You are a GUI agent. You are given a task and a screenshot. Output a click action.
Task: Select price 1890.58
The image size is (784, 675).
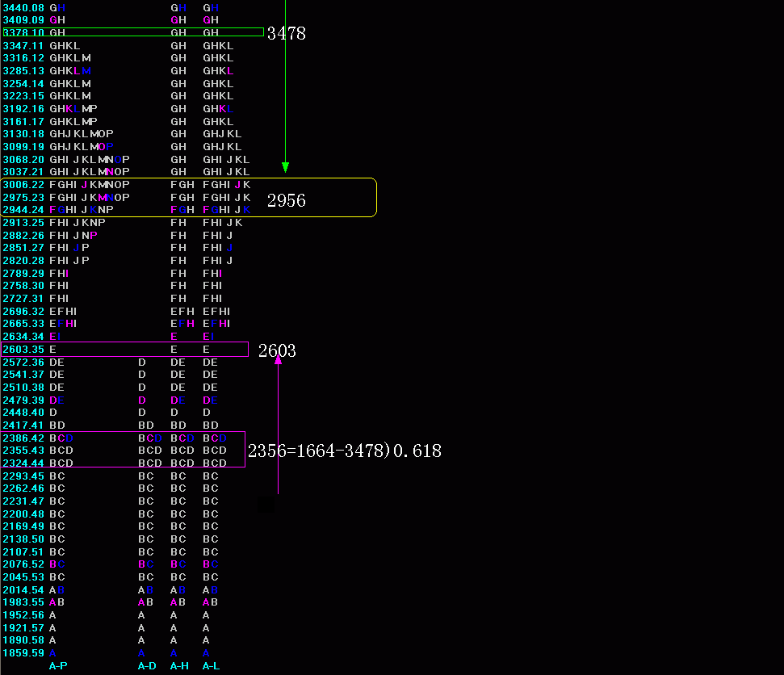click(x=23, y=640)
